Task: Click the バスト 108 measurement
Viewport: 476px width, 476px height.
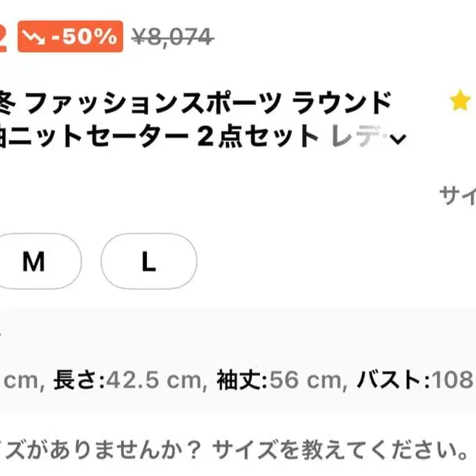Action: tap(413, 379)
